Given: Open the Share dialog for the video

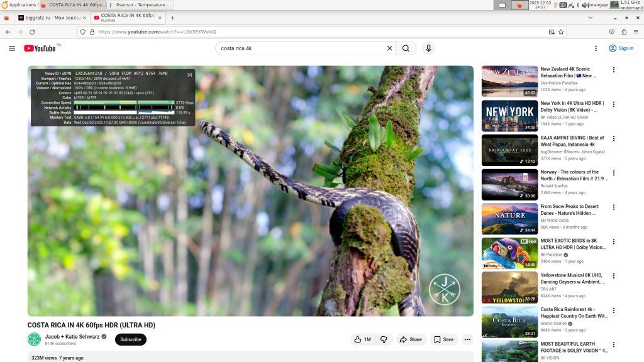Looking at the screenshot, I should (411, 339).
